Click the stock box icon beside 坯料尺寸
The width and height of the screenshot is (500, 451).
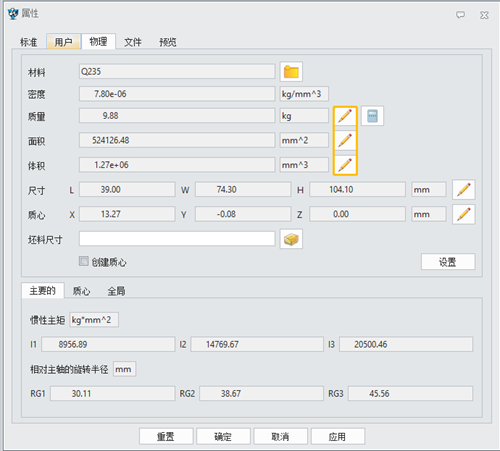291,239
